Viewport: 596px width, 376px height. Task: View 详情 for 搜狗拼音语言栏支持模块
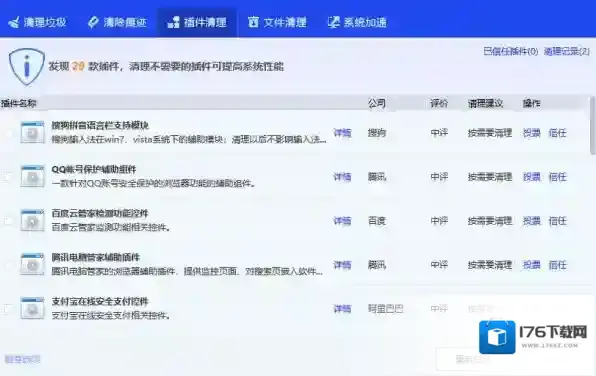click(x=342, y=133)
